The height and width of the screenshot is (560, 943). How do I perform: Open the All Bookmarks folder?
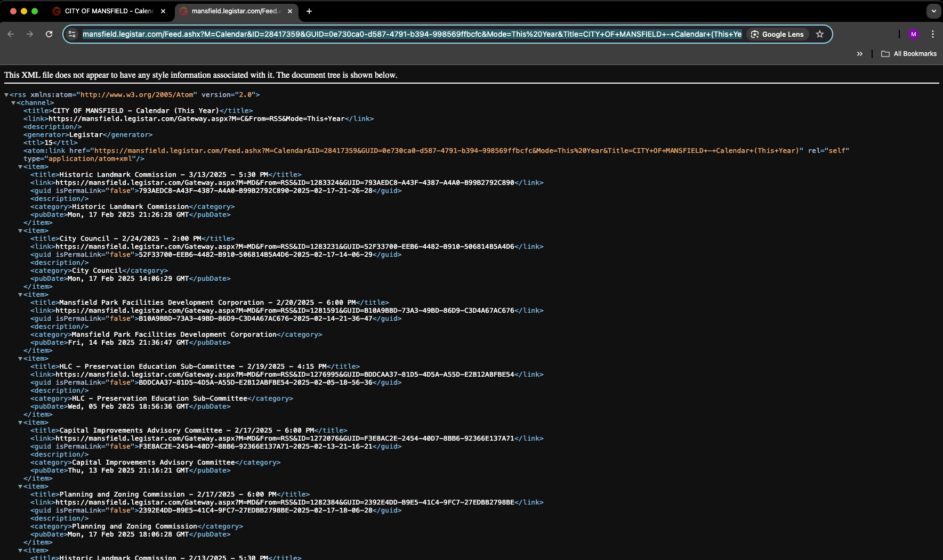[x=909, y=54]
